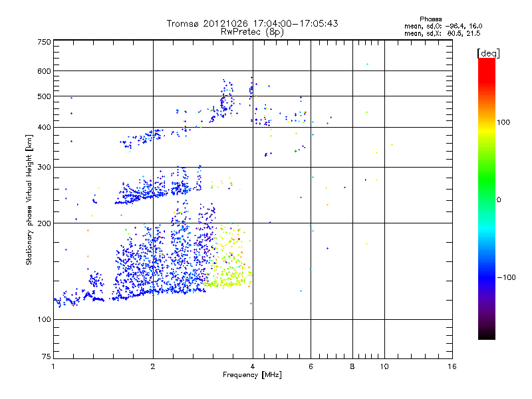Screen dimensions: 532x399
Task: Click the x-axis label '4'
Action: pos(253,366)
